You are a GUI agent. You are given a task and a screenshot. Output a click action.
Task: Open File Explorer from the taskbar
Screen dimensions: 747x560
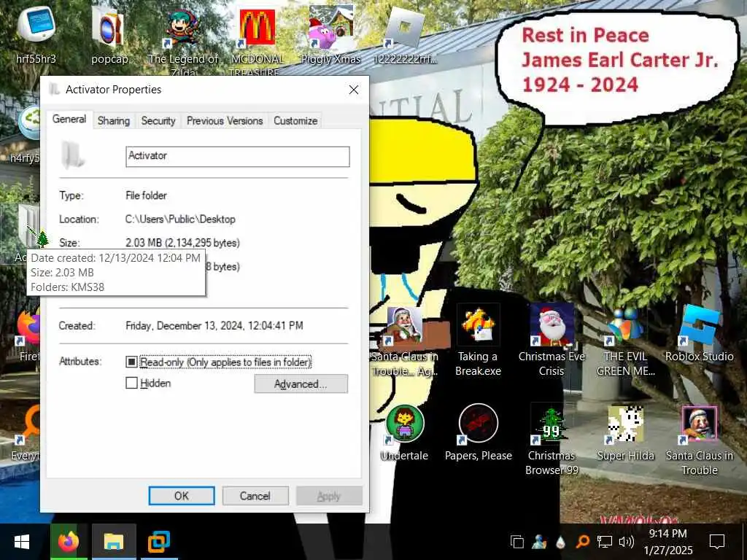(114, 542)
